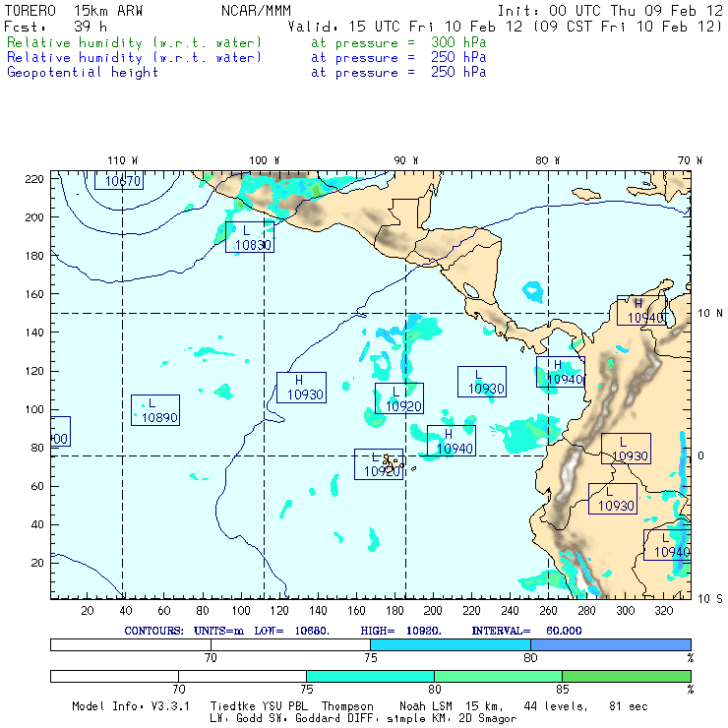
Task: Click the '90 W' longitude label
Action: click(x=405, y=160)
